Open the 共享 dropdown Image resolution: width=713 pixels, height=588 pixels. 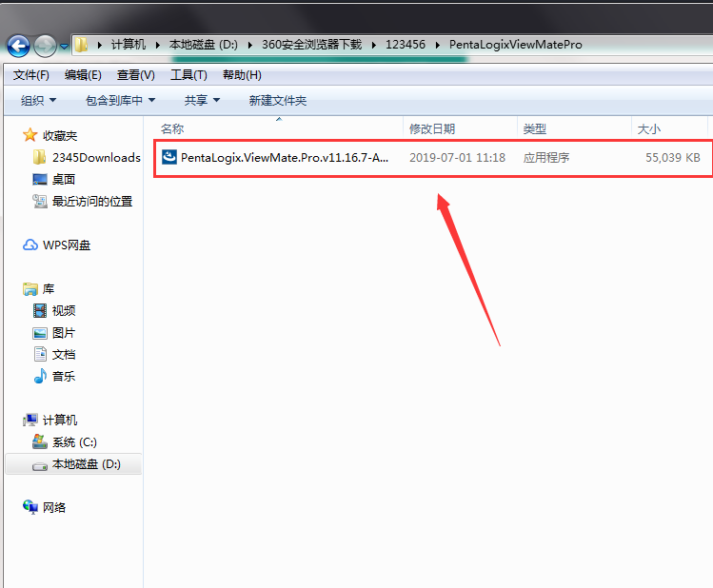click(202, 101)
